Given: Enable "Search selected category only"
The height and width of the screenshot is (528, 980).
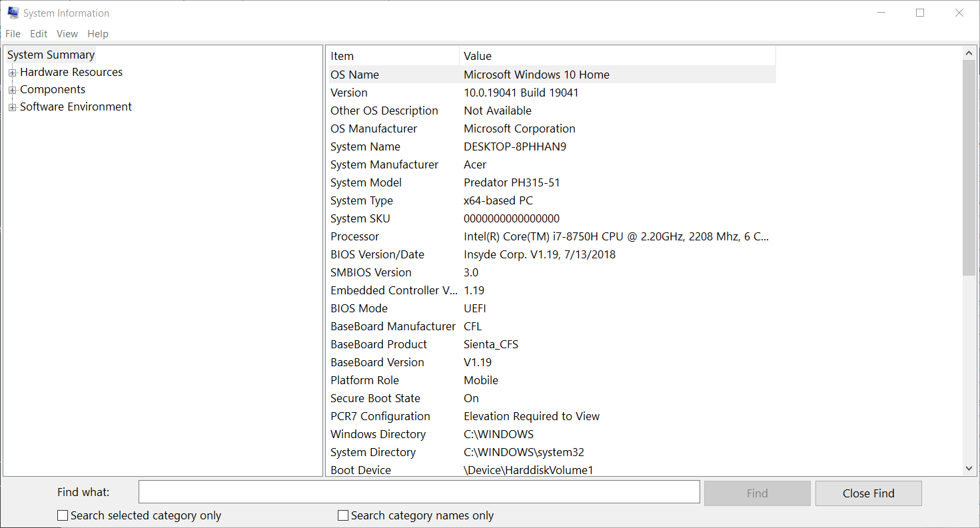Looking at the screenshot, I should (62, 515).
